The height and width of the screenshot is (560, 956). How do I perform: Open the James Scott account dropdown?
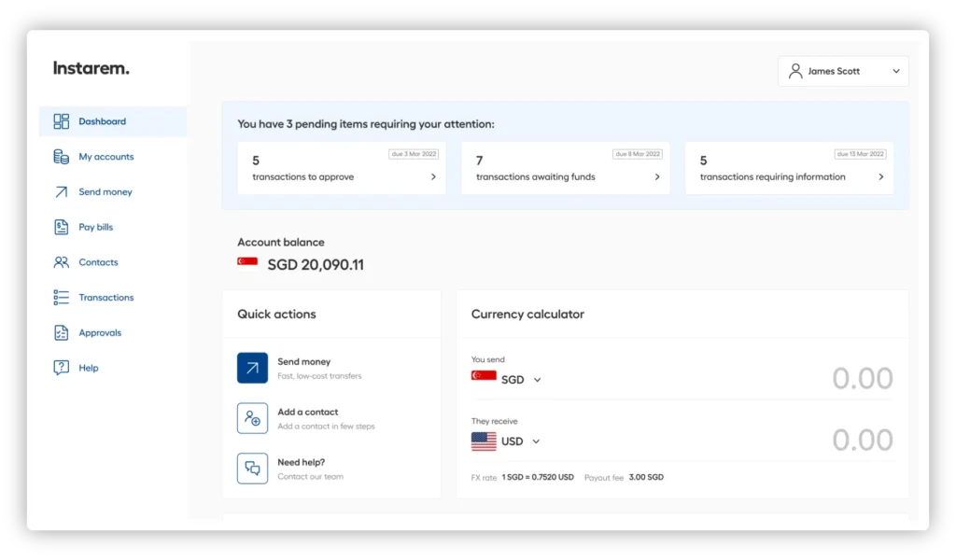pyautogui.click(x=843, y=71)
